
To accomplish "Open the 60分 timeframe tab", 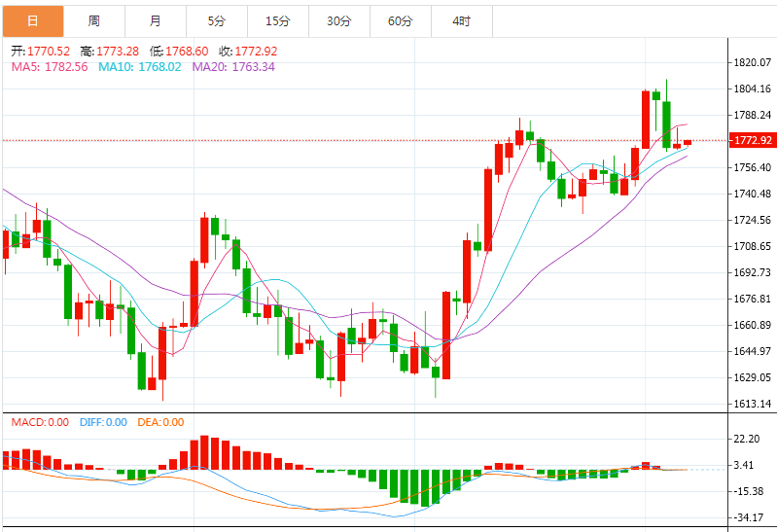I will 401,21.
